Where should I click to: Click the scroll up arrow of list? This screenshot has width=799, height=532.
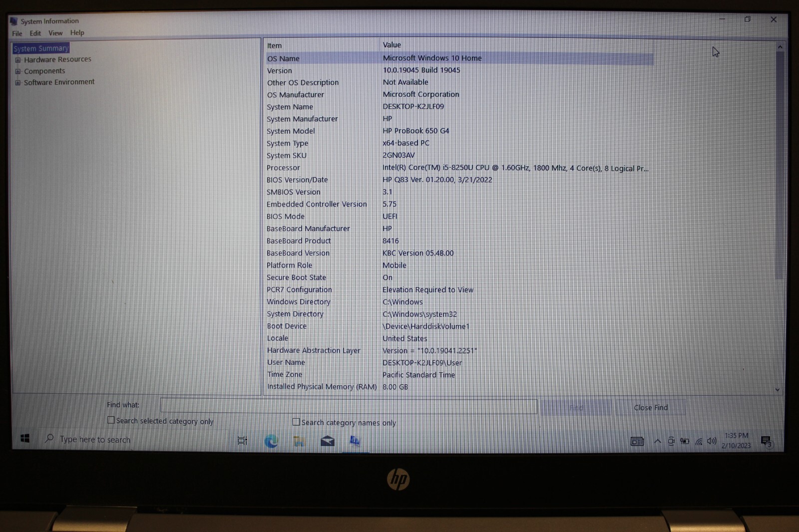point(780,47)
